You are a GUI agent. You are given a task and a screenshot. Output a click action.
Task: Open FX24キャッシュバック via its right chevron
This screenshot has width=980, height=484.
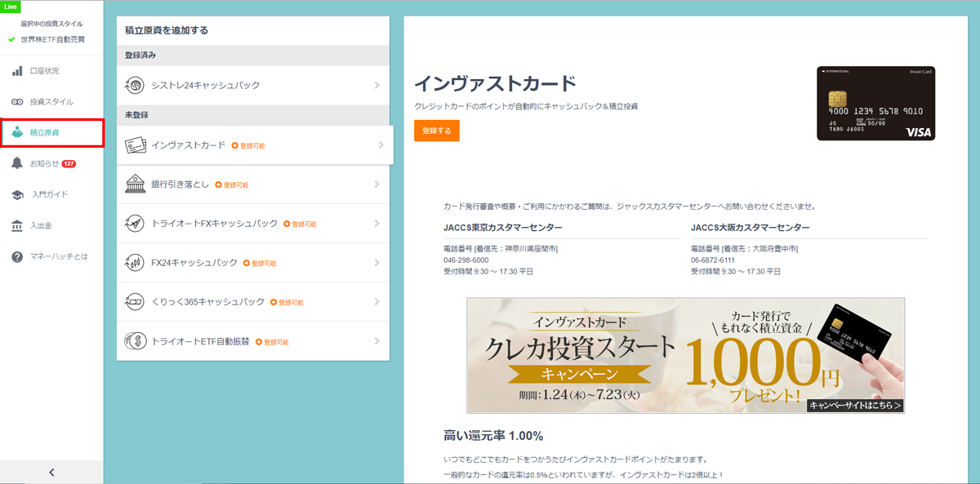376,263
